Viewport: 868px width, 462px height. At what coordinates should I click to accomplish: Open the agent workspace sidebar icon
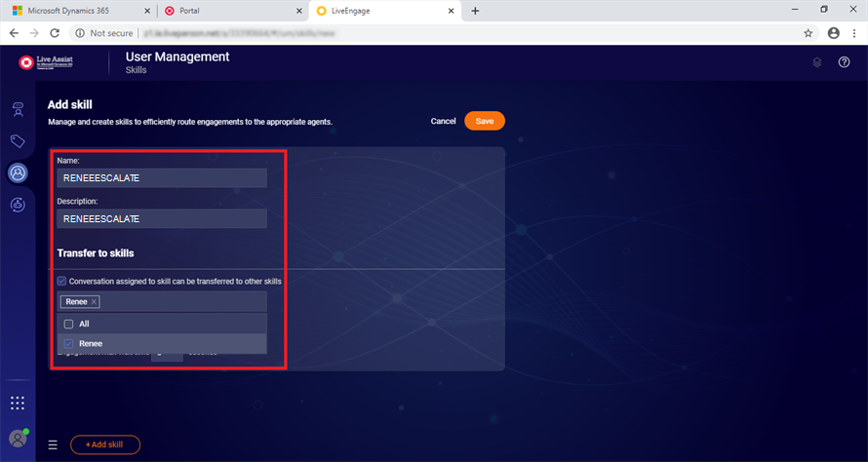point(18,108)
